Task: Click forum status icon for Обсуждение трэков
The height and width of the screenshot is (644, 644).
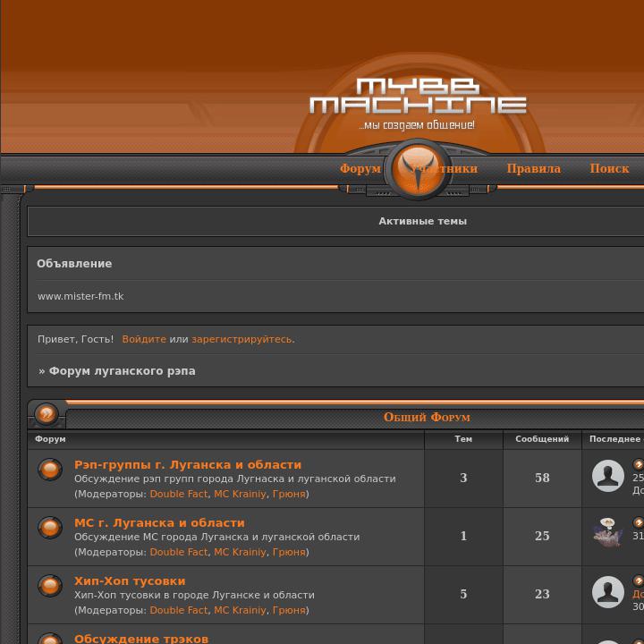Action: pyautogui.click(x=50, y=639)
